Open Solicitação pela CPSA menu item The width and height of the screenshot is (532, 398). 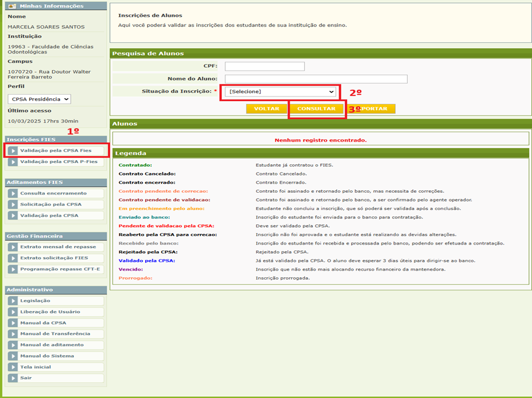[51, 205]
